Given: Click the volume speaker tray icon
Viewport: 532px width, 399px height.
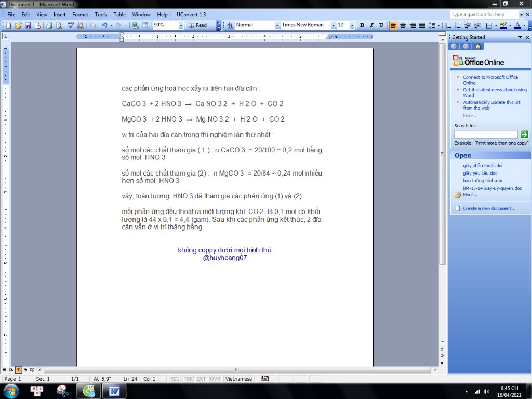Looking at the screenshot, I should (486, 392).
